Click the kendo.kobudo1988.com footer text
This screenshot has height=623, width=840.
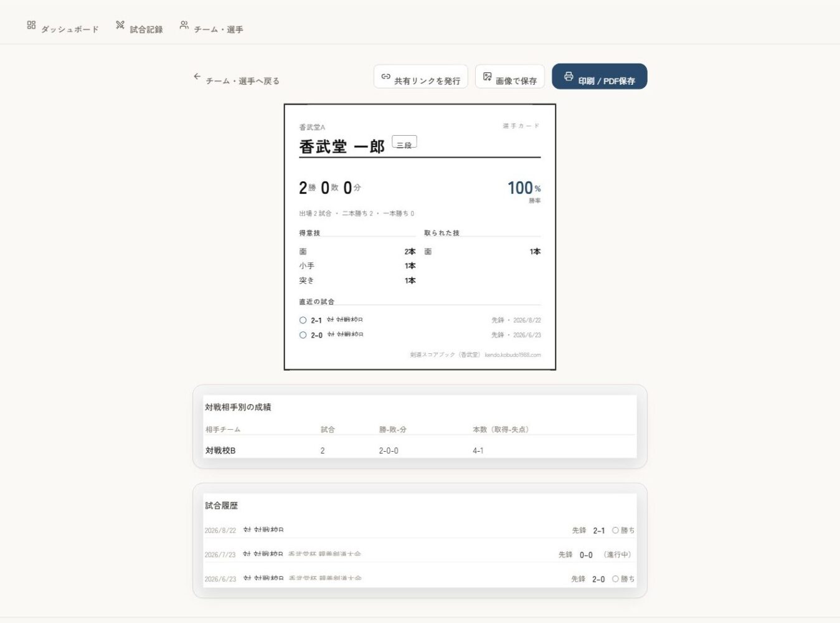[512, 355]
